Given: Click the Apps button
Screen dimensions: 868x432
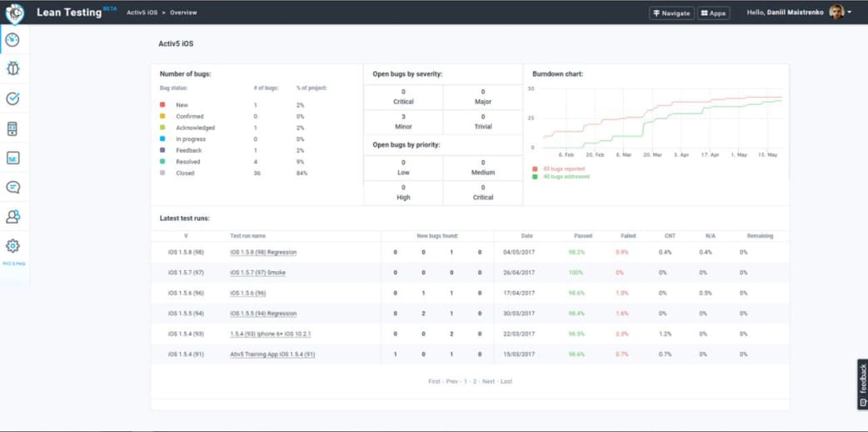Looking at the screenshot, I should point(713,13).
